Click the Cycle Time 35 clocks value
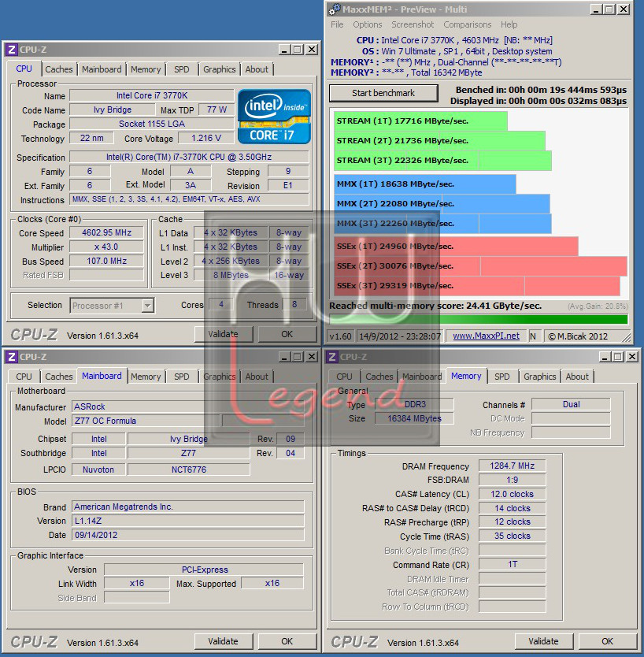 tap(512, 536)
